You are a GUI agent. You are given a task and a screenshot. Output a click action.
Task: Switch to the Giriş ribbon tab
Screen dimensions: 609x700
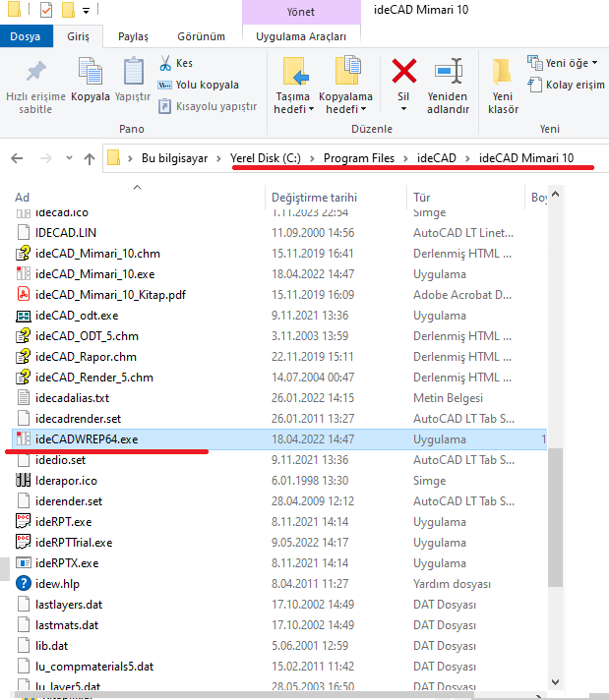(78, 36)
